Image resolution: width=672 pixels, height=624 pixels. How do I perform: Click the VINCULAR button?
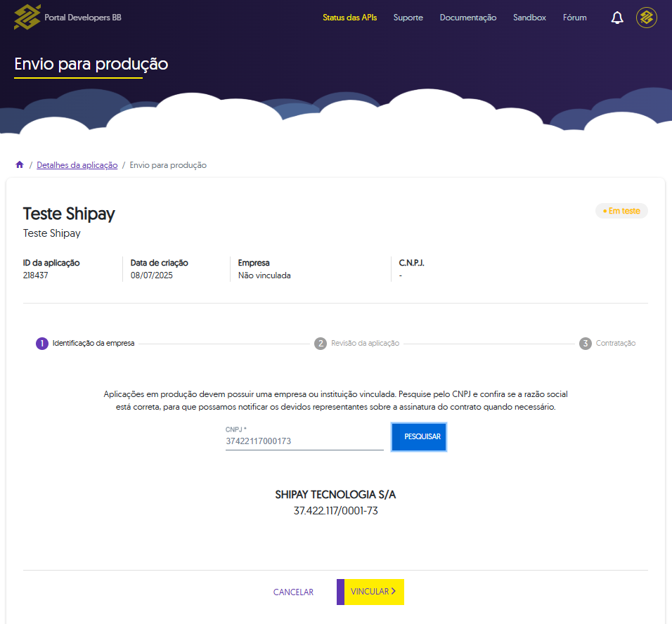coord(370,592)
